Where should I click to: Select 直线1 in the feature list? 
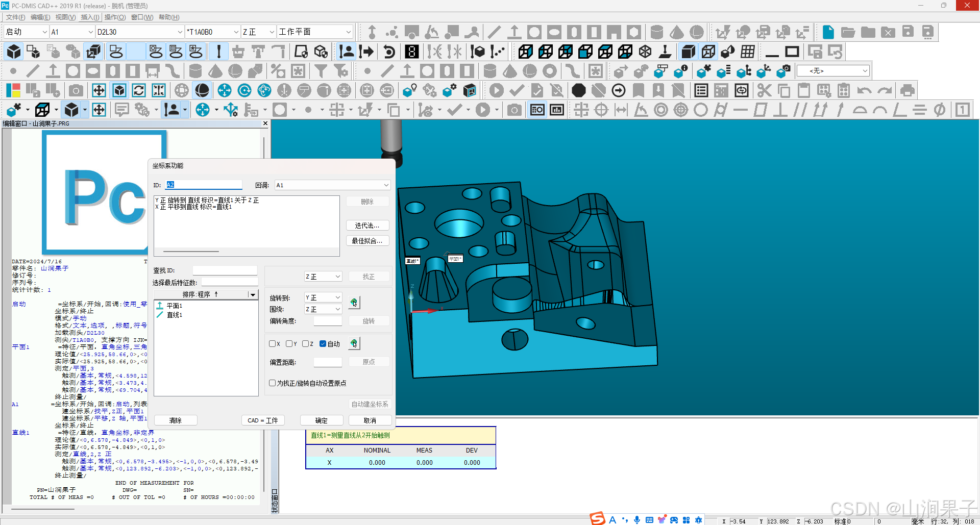[175, 315]
